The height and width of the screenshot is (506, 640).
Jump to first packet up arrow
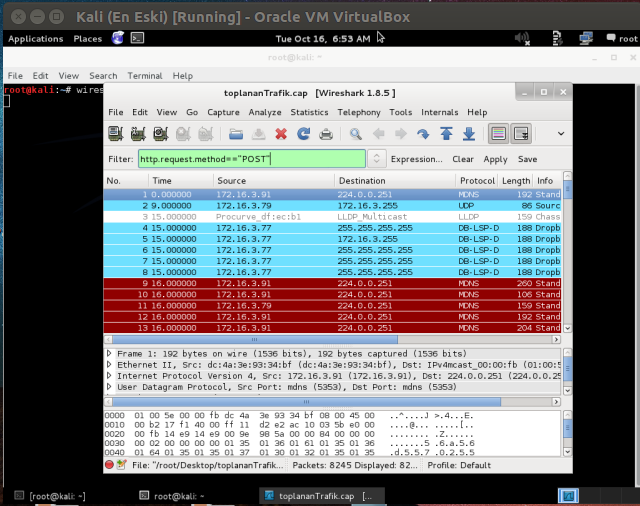point(446,134)
